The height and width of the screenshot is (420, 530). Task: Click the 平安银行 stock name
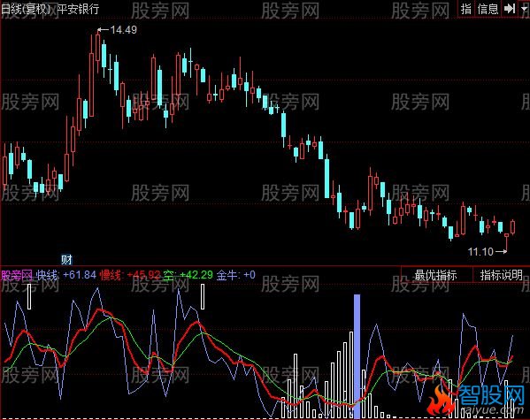click(79, 9)
